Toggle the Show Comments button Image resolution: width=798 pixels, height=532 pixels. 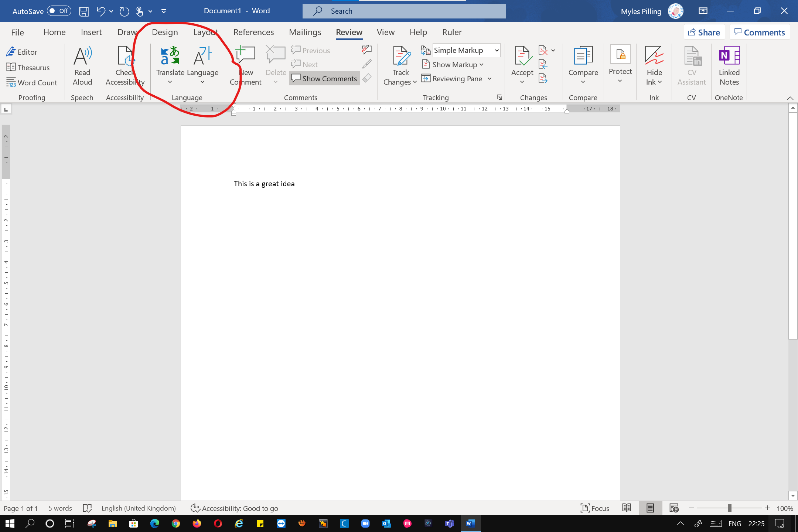[x=324, y=79]
